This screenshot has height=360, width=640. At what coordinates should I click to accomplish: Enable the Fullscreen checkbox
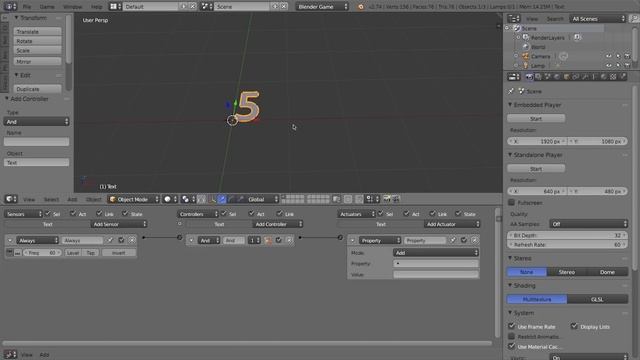point(511,202)
